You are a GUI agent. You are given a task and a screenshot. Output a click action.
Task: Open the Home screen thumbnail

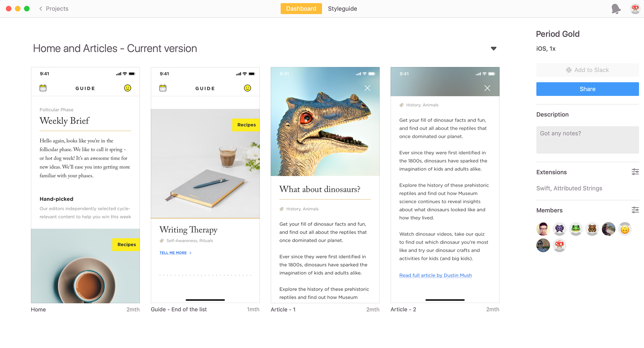click(85, 185)
